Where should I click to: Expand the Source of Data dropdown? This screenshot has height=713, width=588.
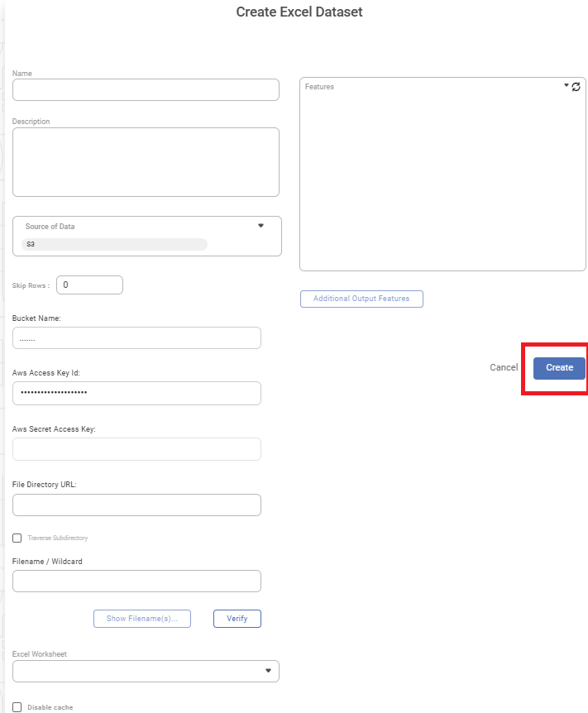point(261,226)
